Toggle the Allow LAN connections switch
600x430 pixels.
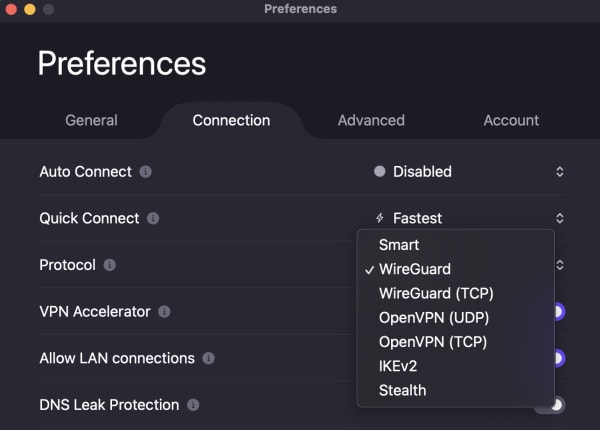(558, 358)
